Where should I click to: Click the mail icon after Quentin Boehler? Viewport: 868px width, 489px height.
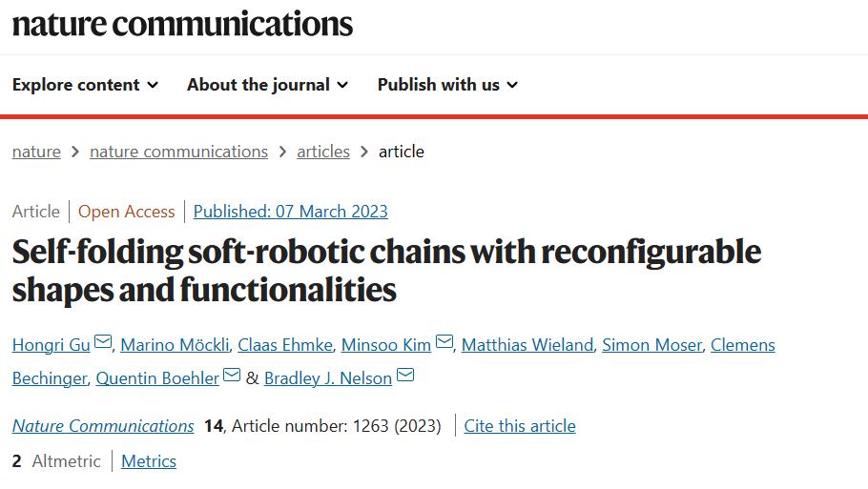[x=232, y=375]
